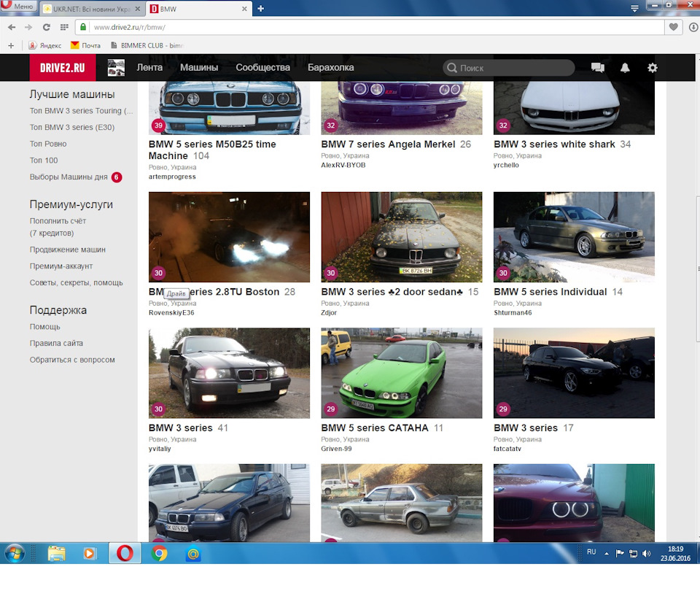Reload the page

[47, 27]
